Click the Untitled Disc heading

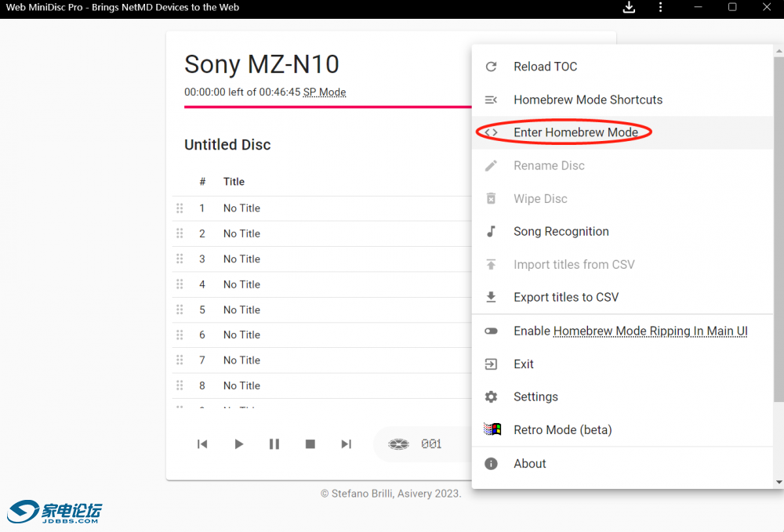(x=227, y=145)
